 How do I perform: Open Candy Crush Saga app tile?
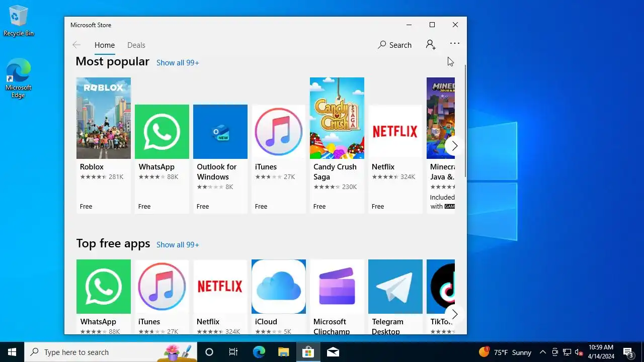click(x=337, y=145)
